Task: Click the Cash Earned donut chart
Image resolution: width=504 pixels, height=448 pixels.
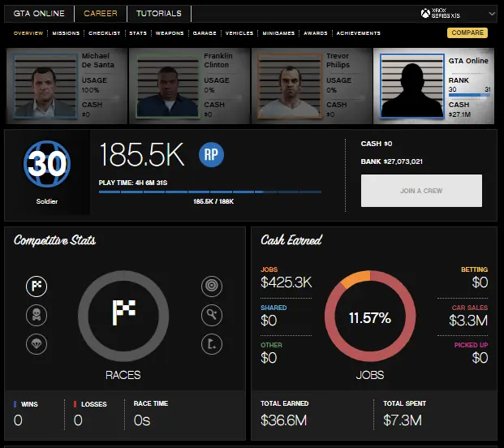Action: click(x=370, y=317)
